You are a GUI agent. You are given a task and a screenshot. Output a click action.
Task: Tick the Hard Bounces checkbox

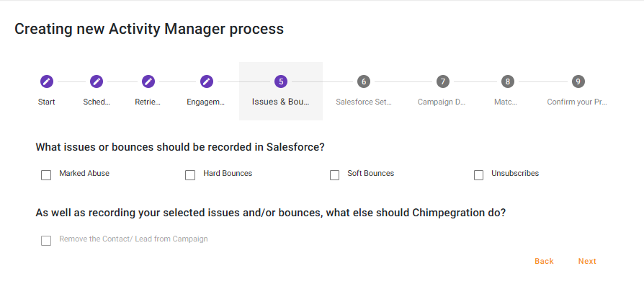coord(190,174)
